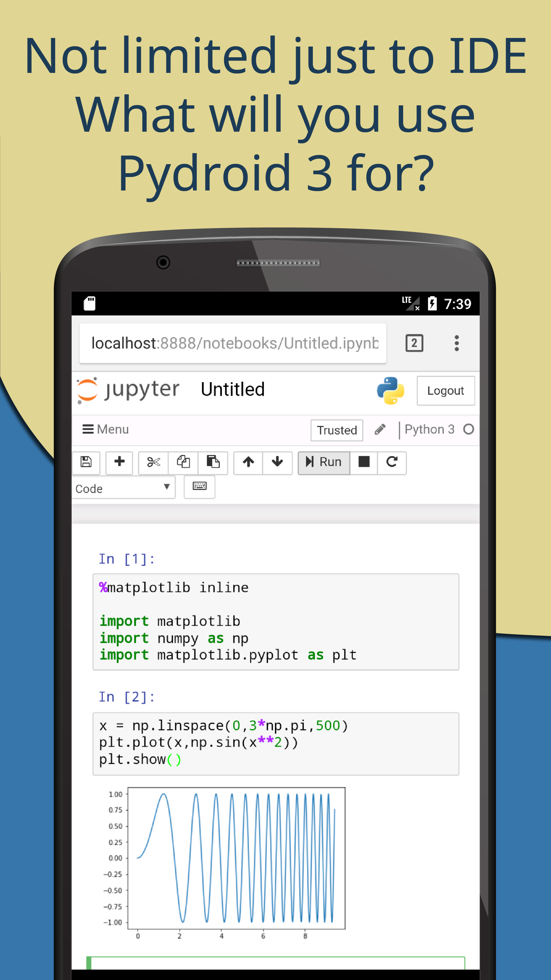Toggle the notebook Trusted status
This screenshot has height=980, width=551.
336,430
